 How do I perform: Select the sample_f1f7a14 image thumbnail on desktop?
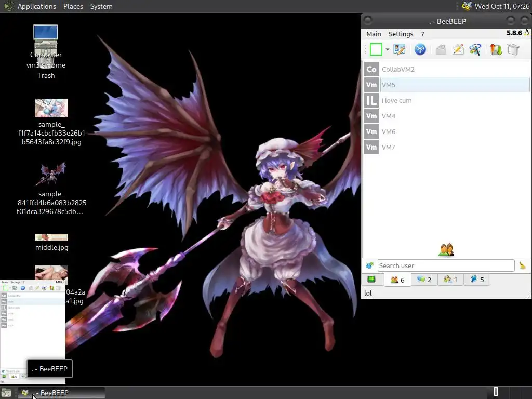[51, 108]
